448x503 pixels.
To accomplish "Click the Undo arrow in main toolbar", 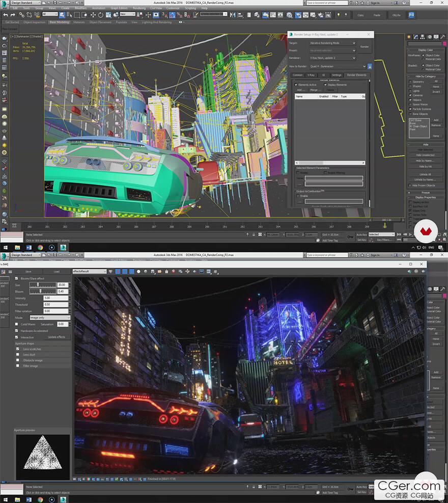I will tap(6, 15).
